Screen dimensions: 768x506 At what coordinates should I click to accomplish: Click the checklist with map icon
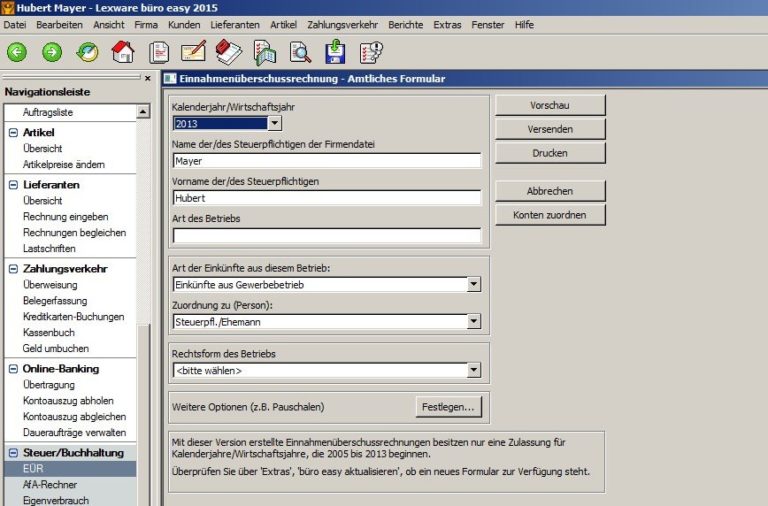click(265, 52)
